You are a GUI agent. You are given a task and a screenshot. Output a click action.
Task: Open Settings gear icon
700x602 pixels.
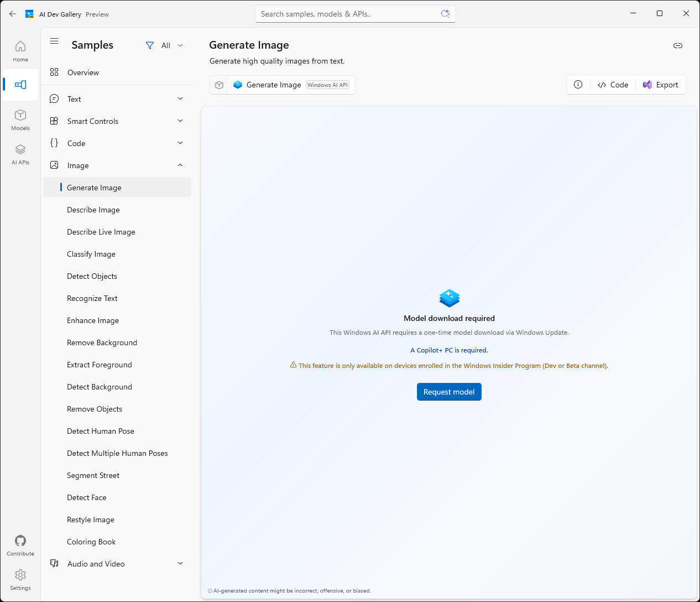(20, 579)
